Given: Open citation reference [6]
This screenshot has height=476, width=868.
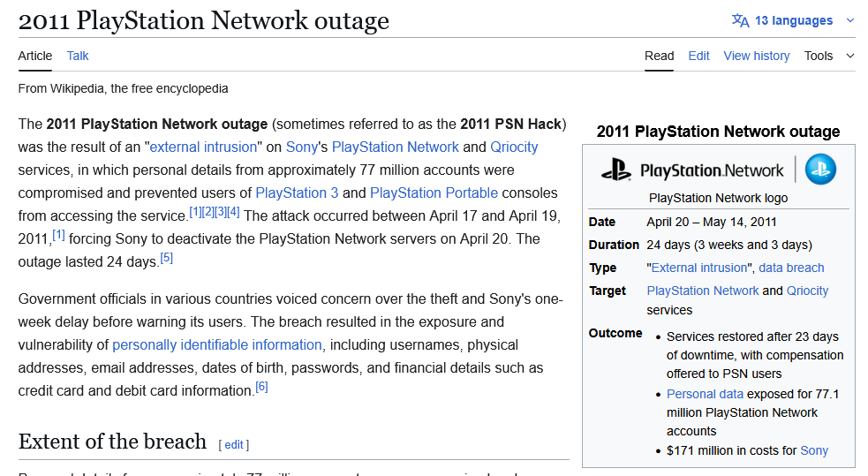Looking at the screenshot, I should click(x=262, y=386).
